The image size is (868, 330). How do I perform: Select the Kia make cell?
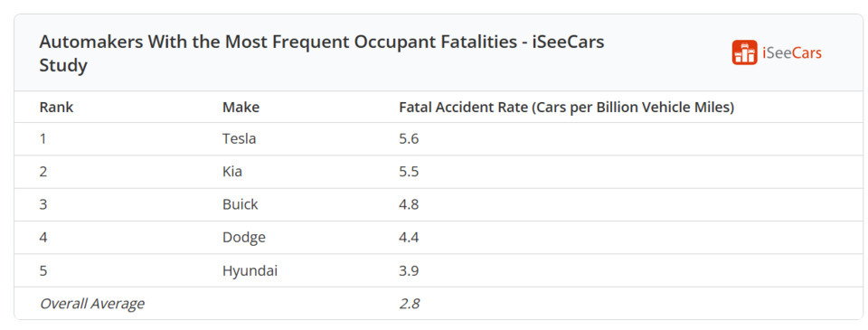(x=232, y=172)
